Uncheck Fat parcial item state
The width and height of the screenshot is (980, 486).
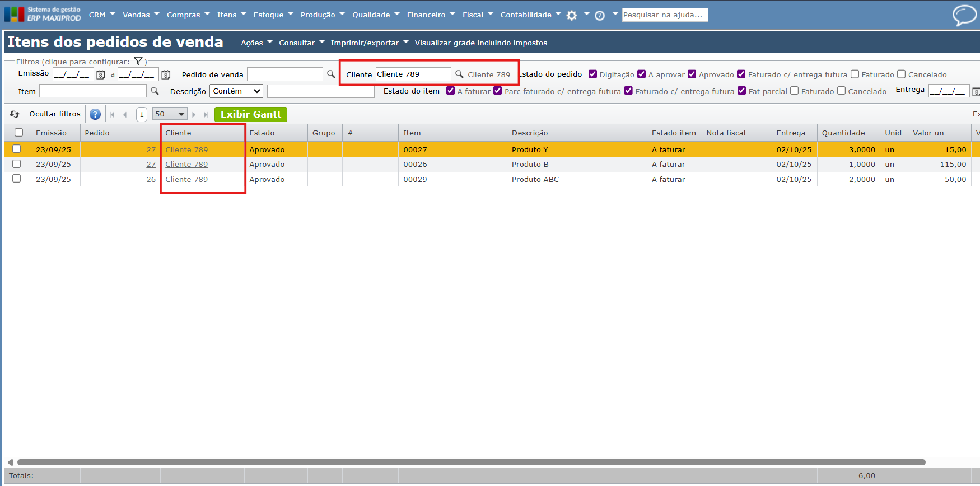pos(741,91)
